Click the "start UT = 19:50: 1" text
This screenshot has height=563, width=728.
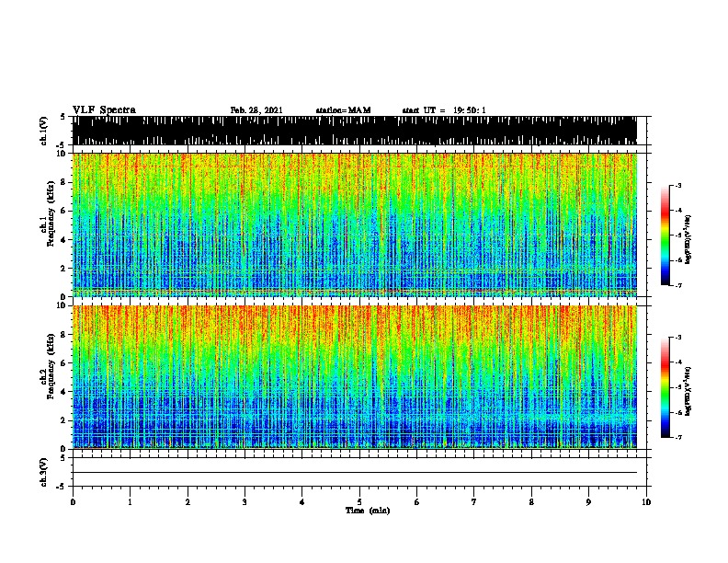point(444,110)
